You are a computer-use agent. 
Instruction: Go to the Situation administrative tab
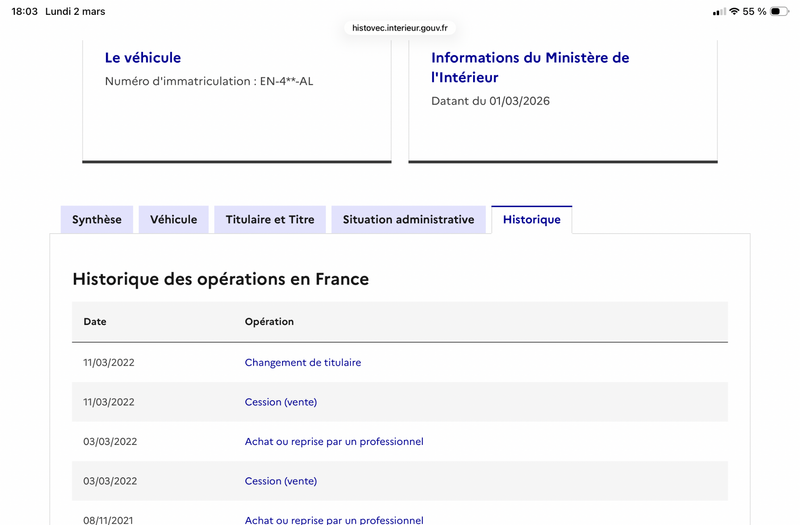coord(408,220)
